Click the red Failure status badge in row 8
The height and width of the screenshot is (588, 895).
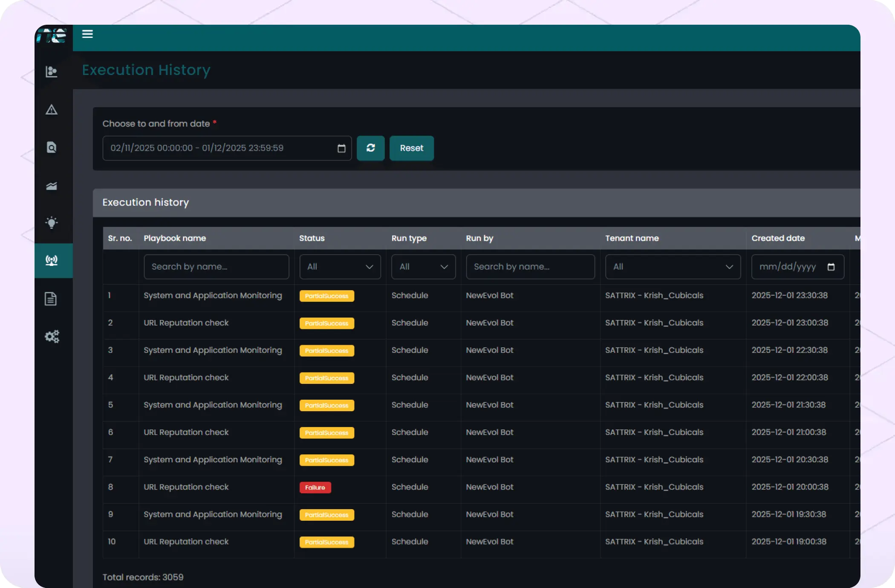click(x=315, y=487)
